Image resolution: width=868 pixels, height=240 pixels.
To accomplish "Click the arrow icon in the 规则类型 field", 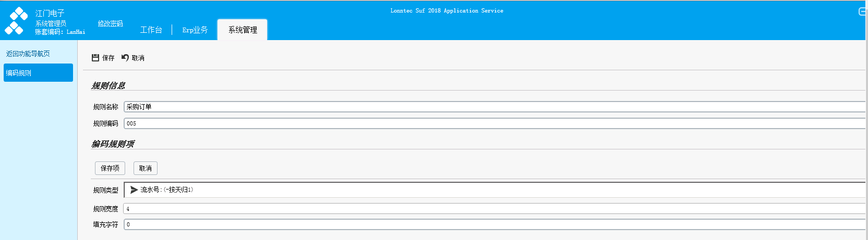I will (x=134, y=190).
